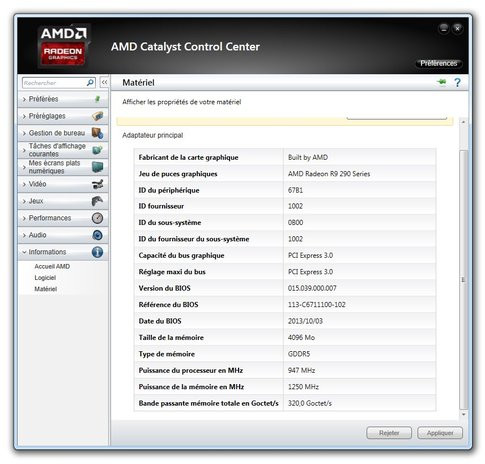Click the 'Réglage maxi du bus' row label
485x464 pixels.
[x=172, y=272]
